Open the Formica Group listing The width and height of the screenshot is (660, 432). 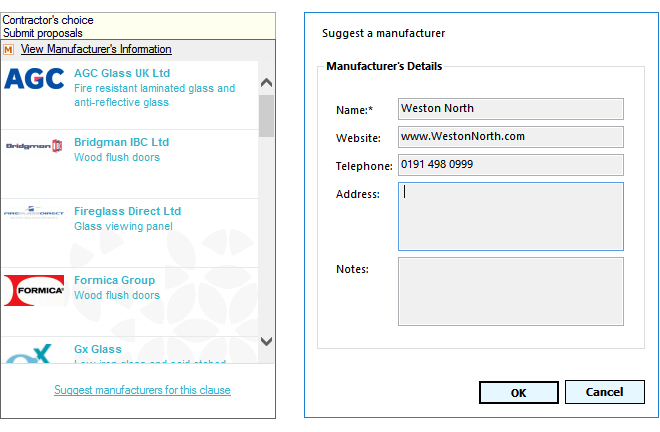click(114, 280)
